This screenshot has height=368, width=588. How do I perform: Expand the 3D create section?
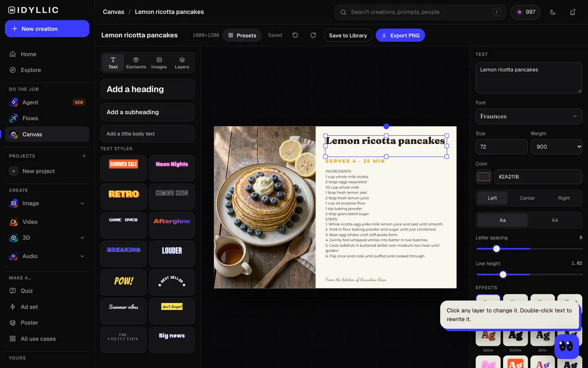(82, 238)
